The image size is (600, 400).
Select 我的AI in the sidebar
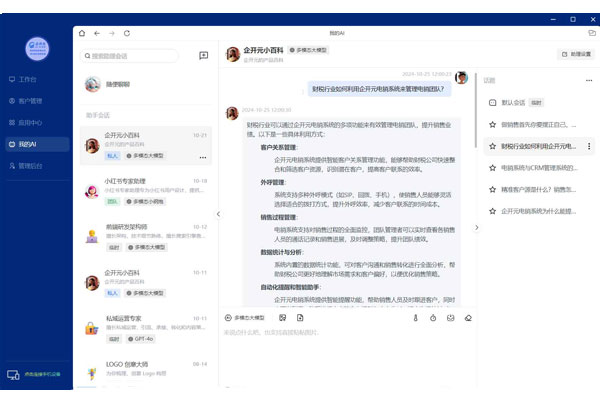pos(37,144)
